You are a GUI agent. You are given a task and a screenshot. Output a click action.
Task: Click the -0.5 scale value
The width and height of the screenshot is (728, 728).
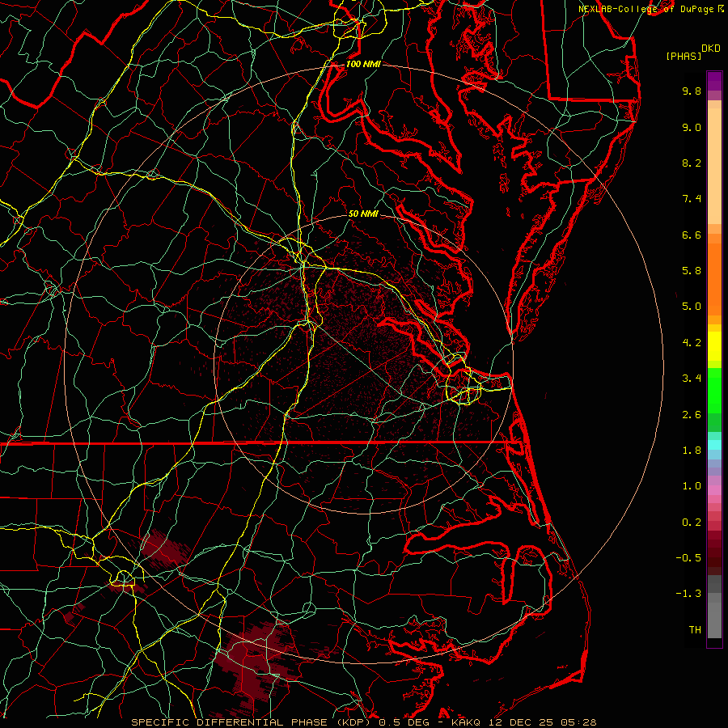coord(688,558)
